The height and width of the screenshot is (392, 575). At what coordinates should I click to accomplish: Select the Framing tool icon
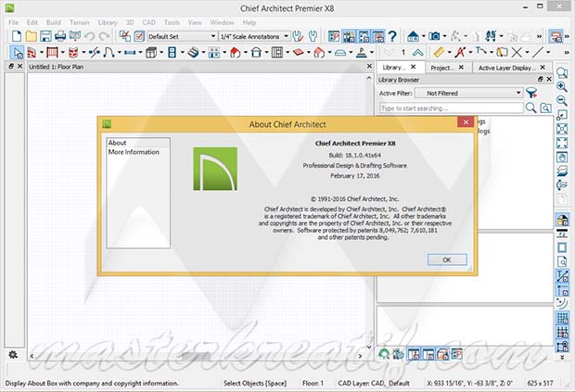pyautogui.click(x=277, y=53)
